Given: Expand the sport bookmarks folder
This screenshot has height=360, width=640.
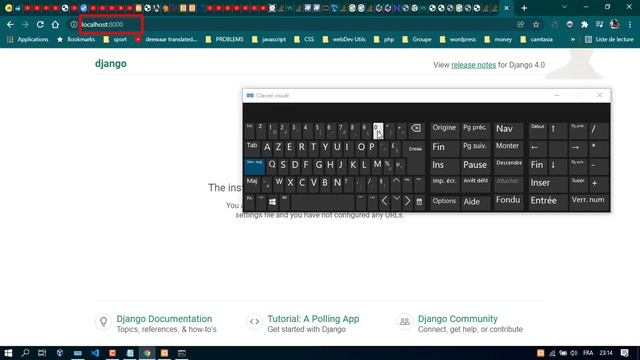Looking at the screenshot, I should [115, 39].
